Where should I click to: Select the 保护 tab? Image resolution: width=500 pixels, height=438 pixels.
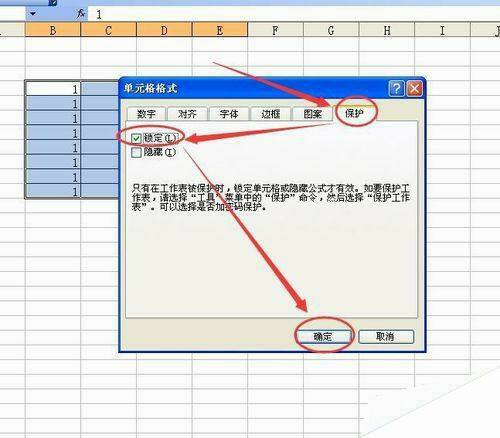coord(354,113)
